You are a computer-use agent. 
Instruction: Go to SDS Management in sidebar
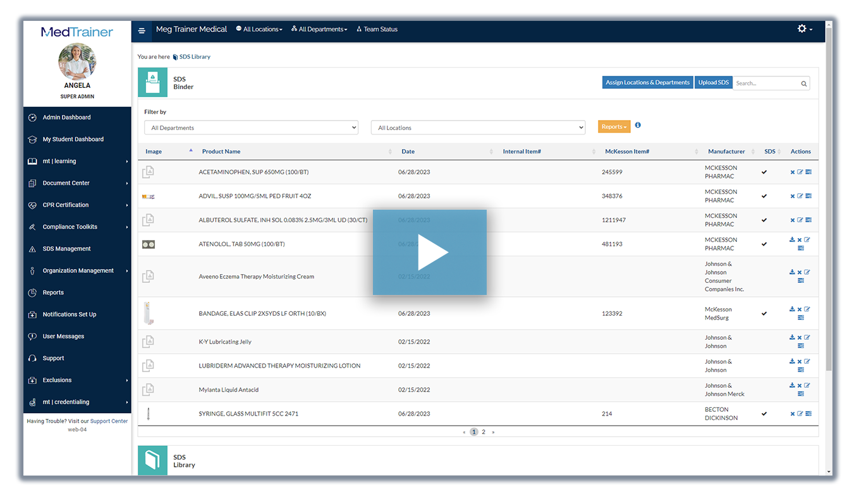click(66, 249)
